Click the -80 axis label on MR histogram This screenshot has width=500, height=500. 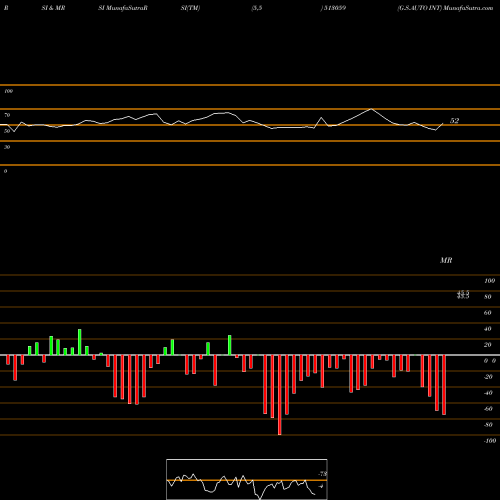pos(488,425)
